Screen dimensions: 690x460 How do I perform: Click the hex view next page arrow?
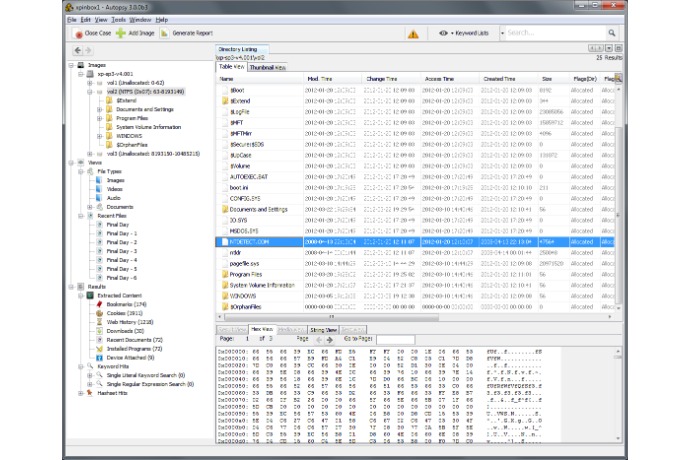pos(330,339)
